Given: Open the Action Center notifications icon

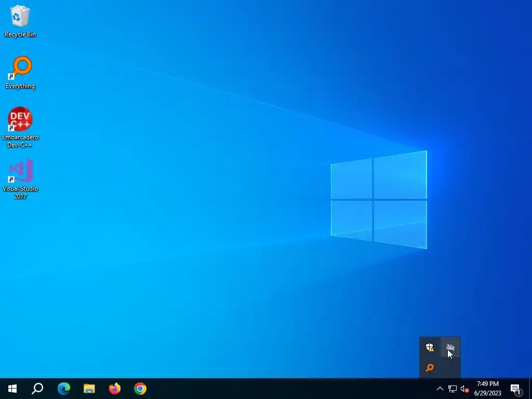Looking at the screenshot, I should 516,389.
